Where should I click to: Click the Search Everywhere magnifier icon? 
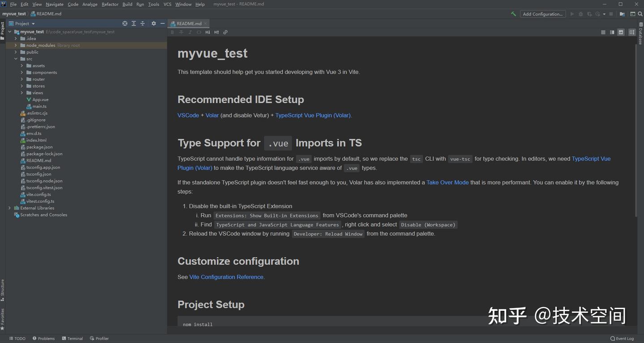(x=640, y=14)
